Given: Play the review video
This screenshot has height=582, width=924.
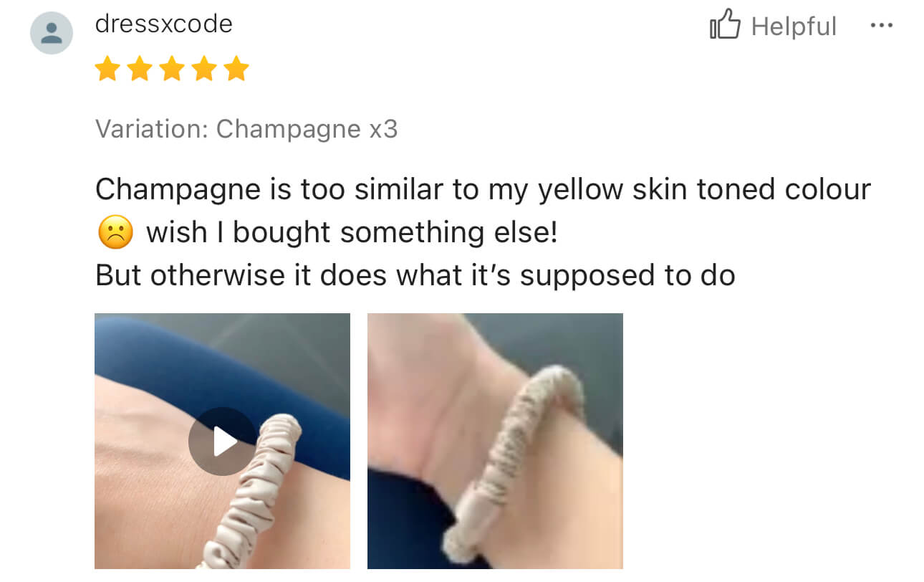Looking at the screenshot, I should tap(222, 442).
